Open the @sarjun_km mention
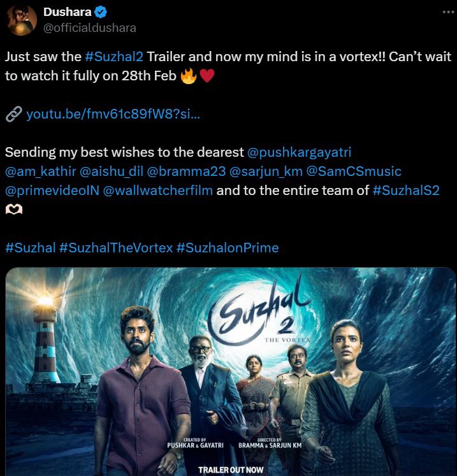 266,171
